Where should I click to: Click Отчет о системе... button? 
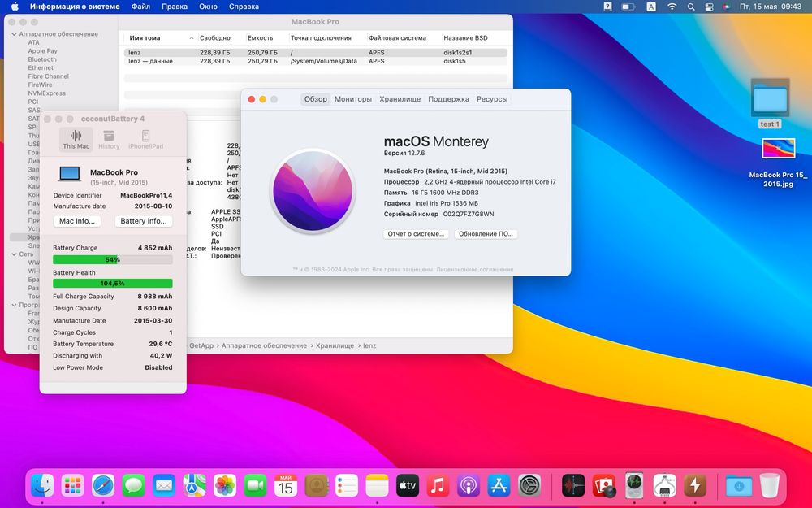416,234
